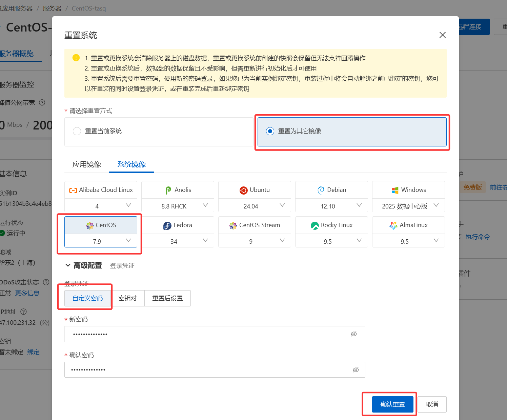Click the Rocky Linux logo icon
This screenshot has width=507, height=420.
point(315,225)
